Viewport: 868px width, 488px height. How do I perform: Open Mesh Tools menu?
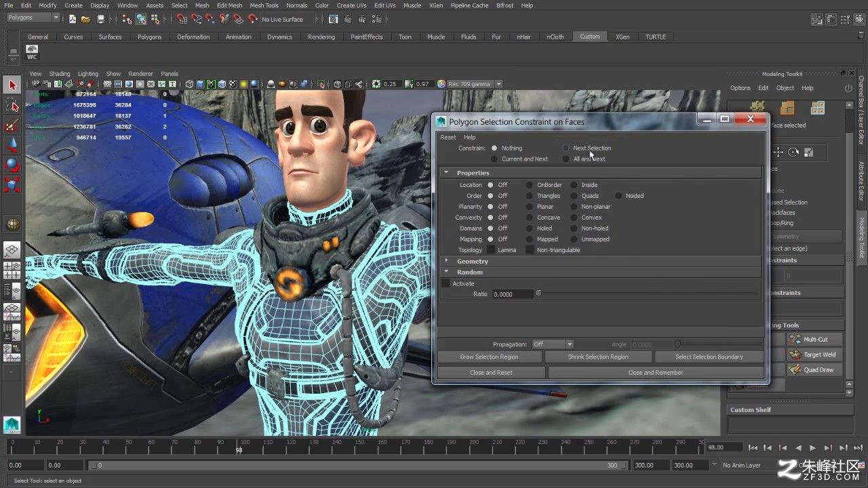pos(264,5)
